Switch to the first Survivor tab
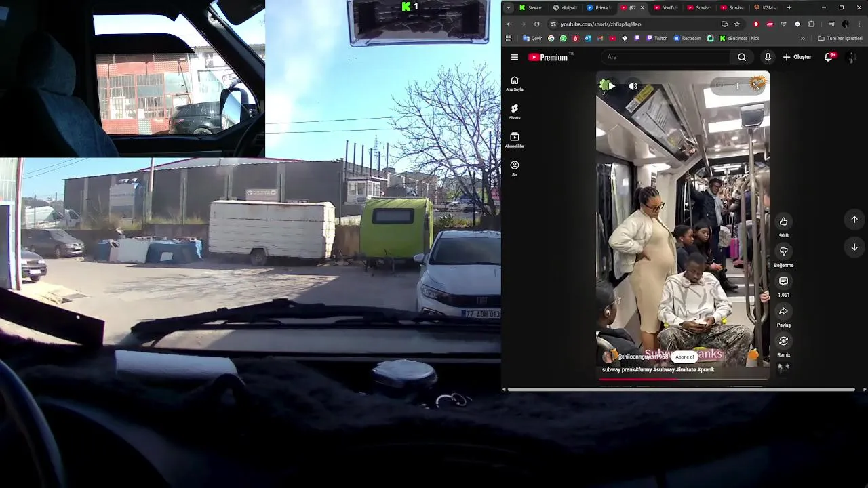Screen dimensions: 868x488 pos(699,8)
